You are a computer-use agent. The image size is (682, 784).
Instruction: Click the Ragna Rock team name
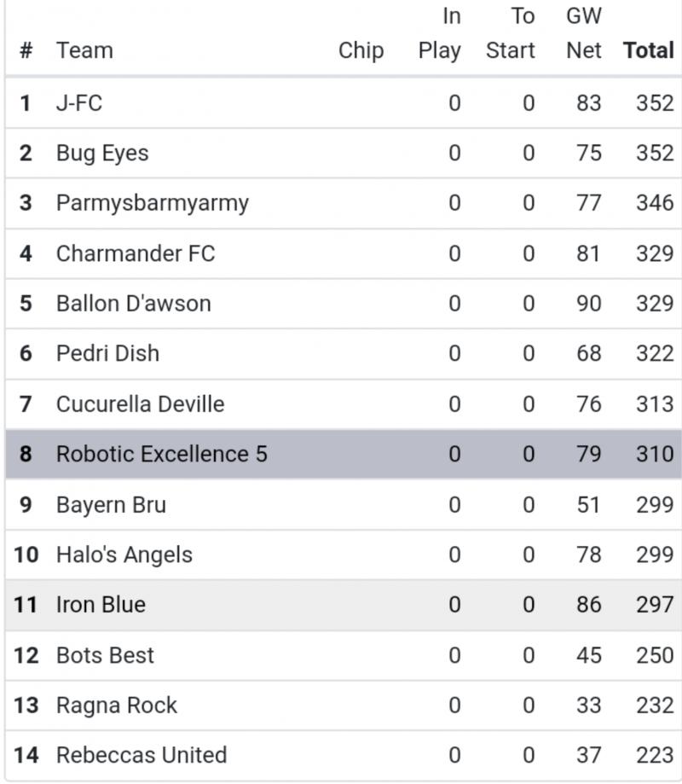click(117, 706)
